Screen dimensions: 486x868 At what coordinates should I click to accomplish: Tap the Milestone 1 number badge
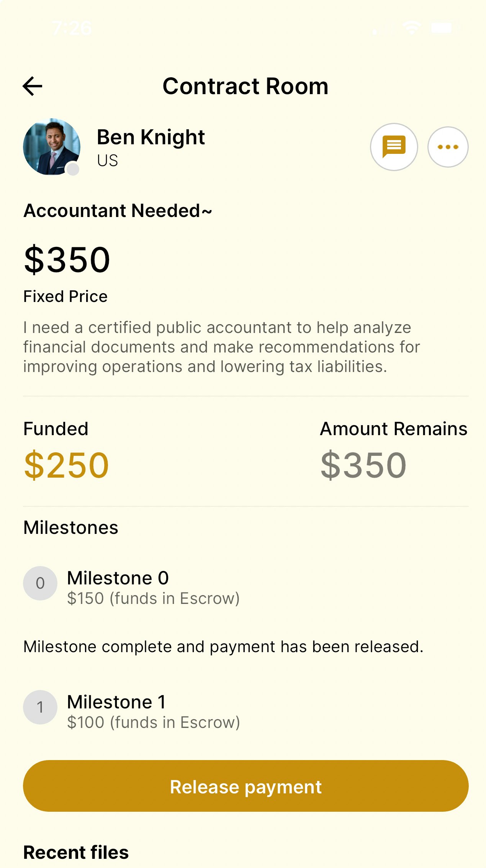(40, 707)
